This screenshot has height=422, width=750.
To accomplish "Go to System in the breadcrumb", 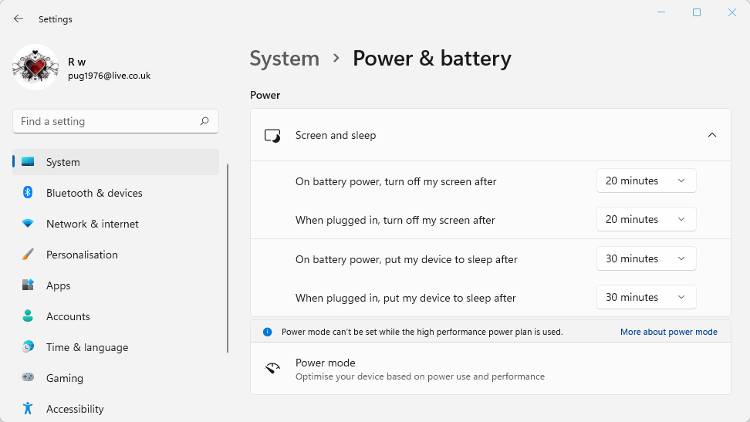I will [x=284, y=59].
